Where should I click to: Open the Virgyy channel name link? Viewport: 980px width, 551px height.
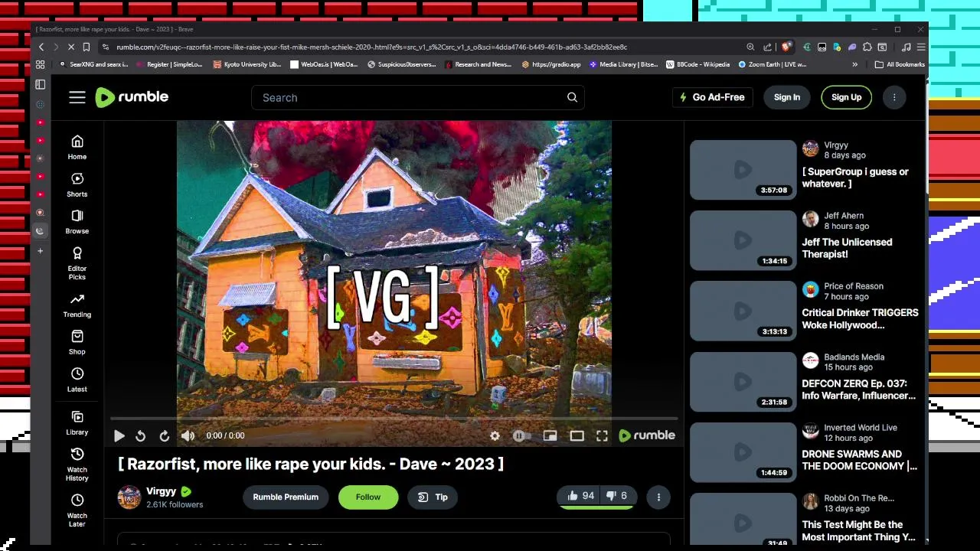pos(161,491)
